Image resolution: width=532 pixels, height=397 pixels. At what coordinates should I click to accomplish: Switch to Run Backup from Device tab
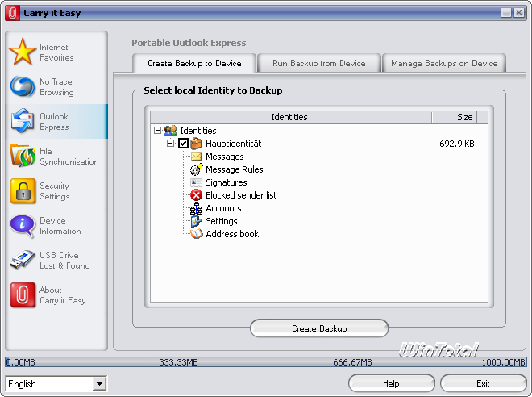click(319, 63)
